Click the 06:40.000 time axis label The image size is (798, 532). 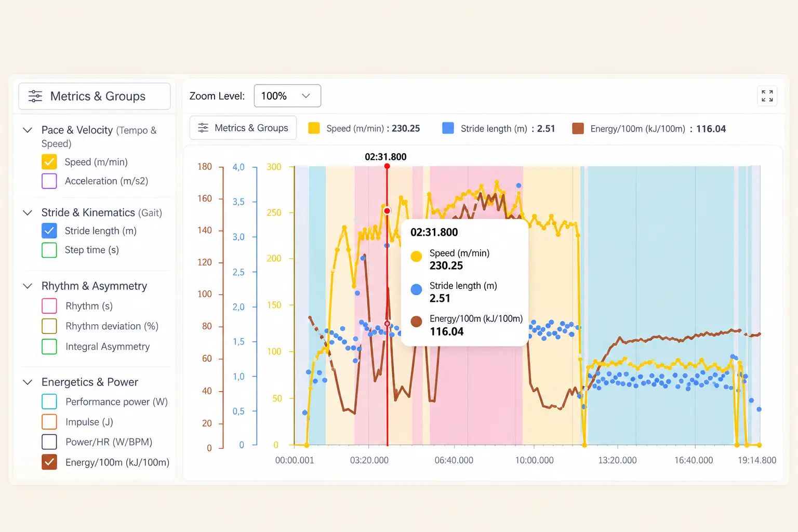coord(454,460)
